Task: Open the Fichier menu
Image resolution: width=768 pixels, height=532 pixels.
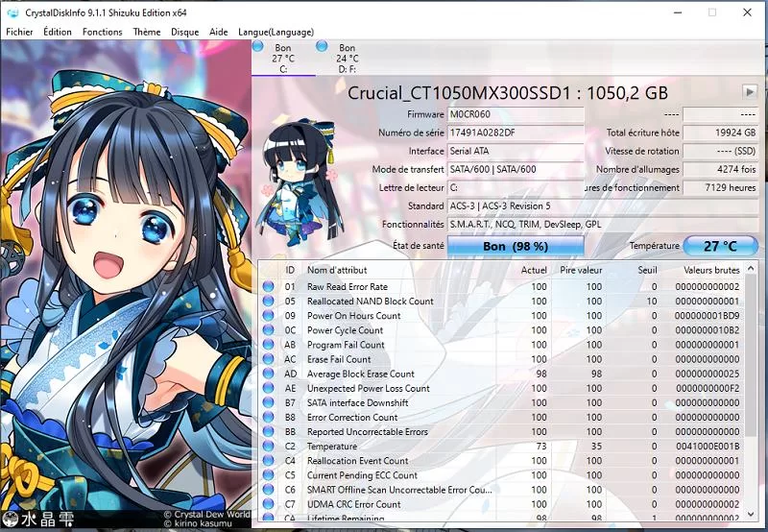Action: point(19,32)
